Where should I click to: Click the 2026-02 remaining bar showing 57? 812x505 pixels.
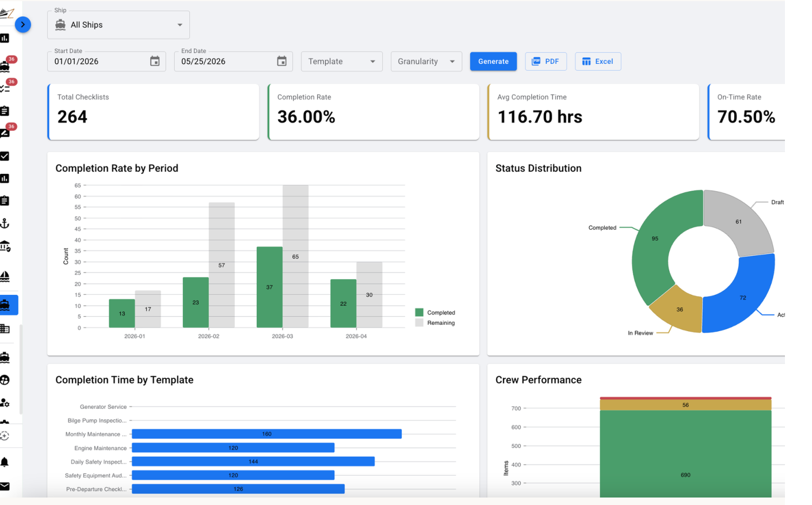point(222,265)
